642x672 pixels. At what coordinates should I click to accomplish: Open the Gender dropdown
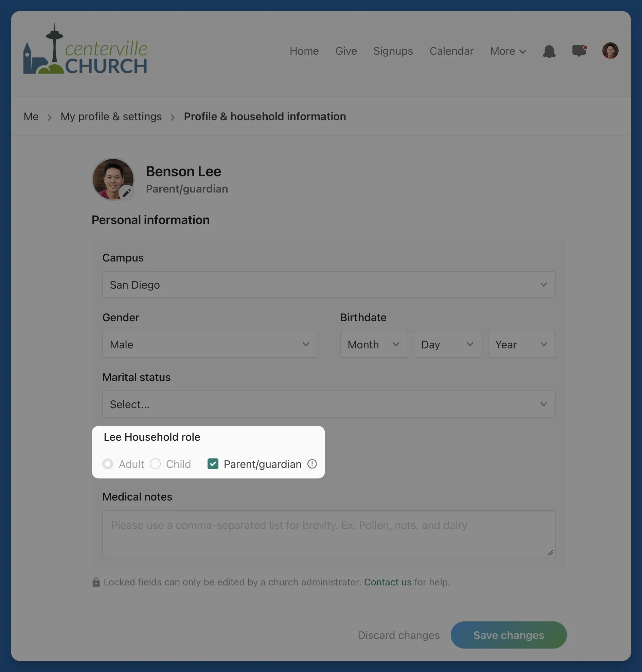pyautogui.click(x=210, y=344)
